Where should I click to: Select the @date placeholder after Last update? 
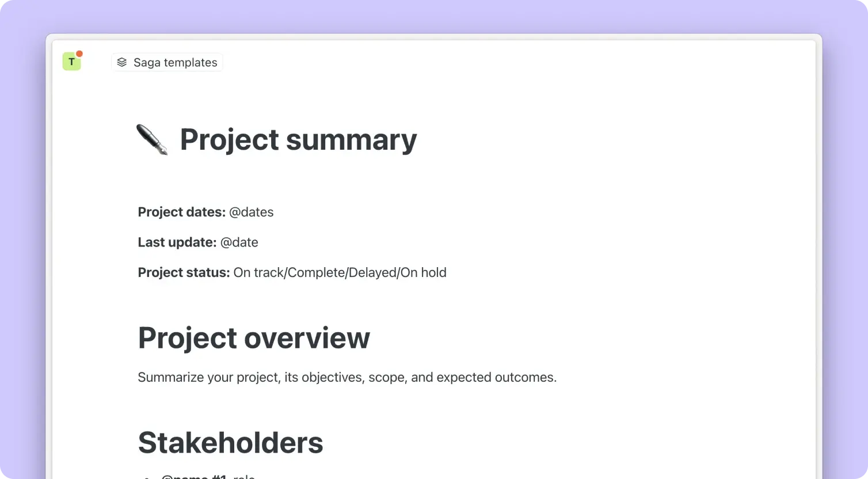(239, 242)
